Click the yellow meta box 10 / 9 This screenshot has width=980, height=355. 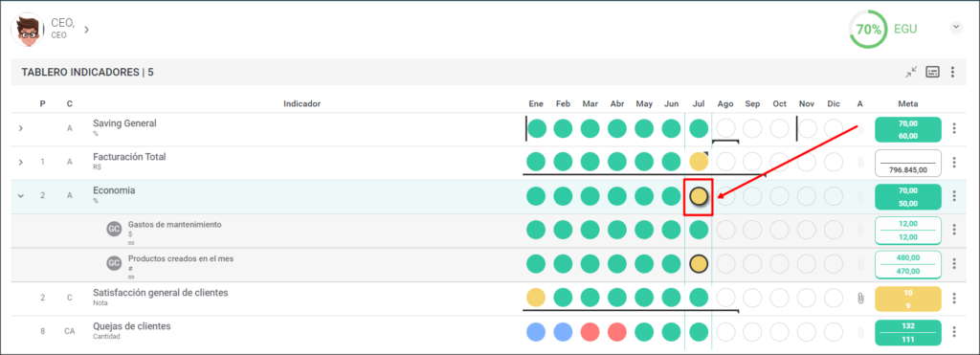pos(908,299)
